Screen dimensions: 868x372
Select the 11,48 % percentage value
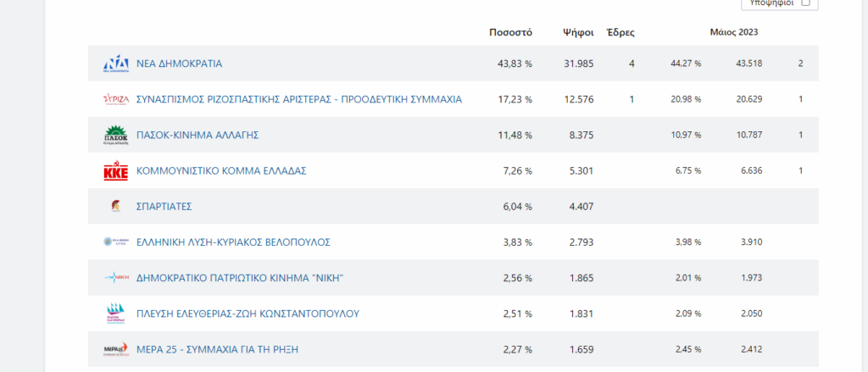[515, 135]
